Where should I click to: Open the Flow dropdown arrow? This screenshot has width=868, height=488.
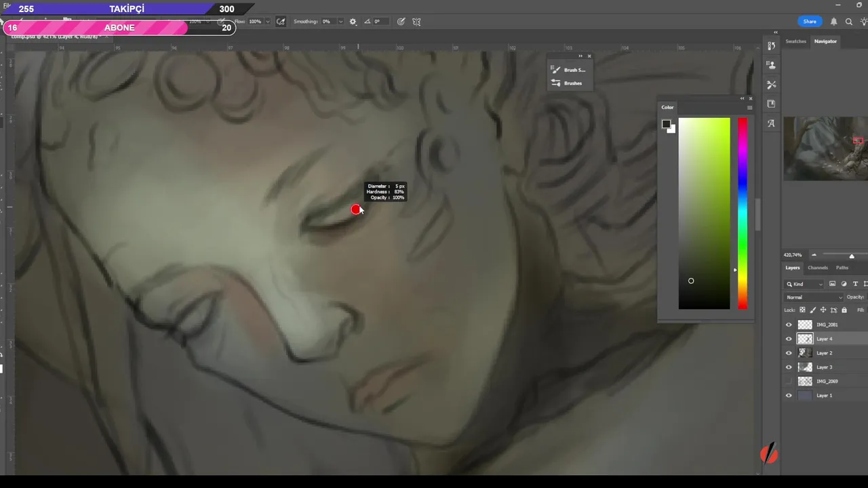[267, 22]
